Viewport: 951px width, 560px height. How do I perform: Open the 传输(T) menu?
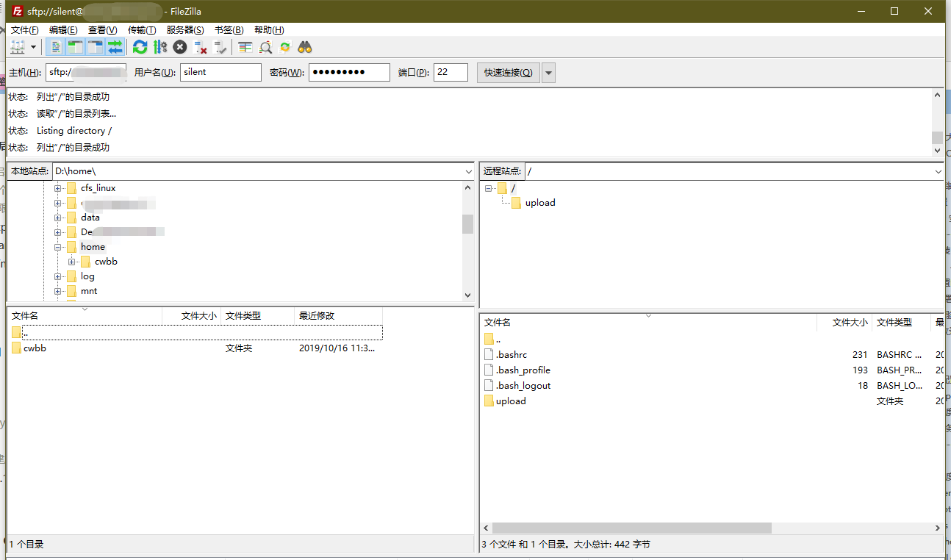[142, 30]
